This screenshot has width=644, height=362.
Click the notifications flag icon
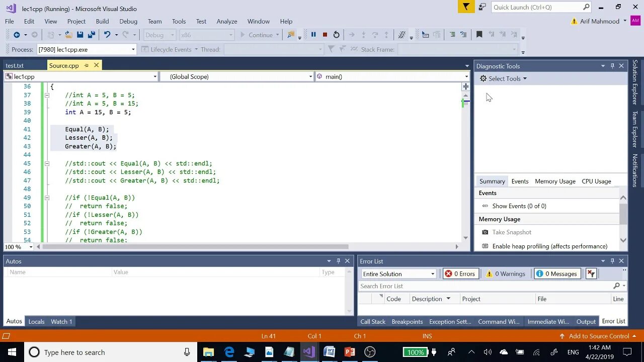pyautogui.click(x=466, y=7)
